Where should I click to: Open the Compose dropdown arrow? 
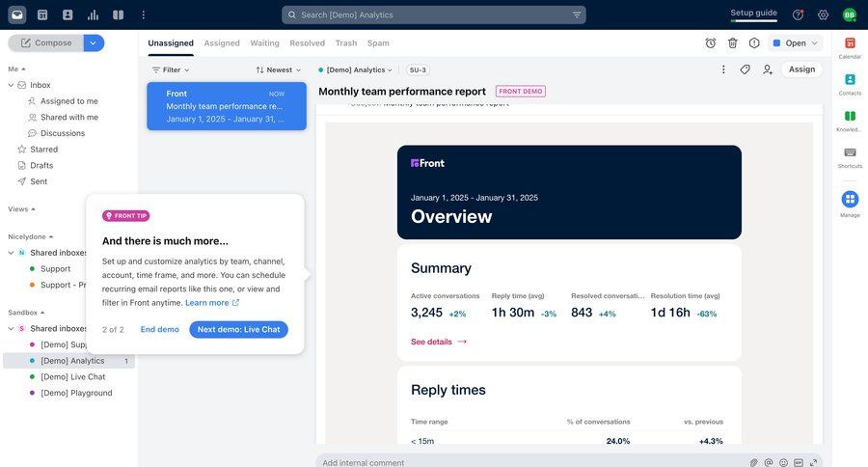coord(94,42)
